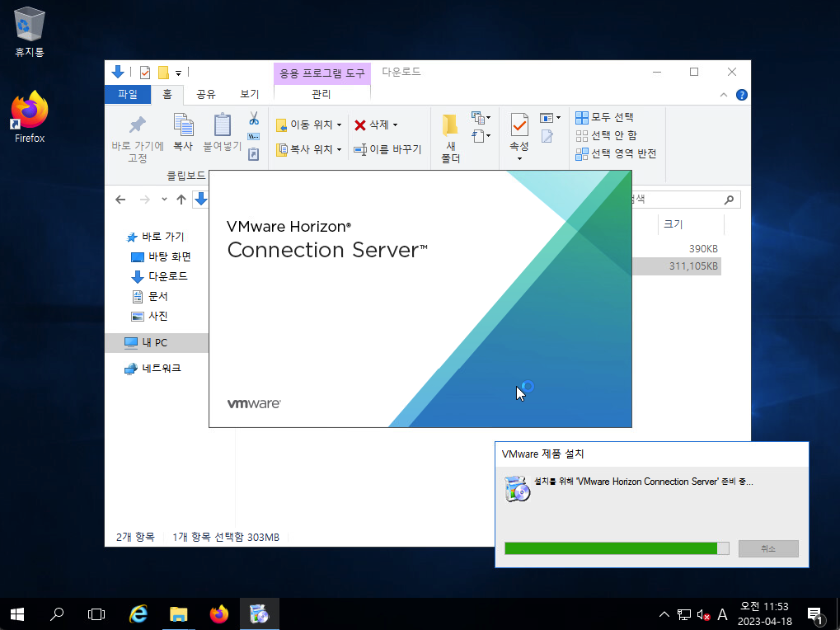Click the 크기 column header
The width and height of the screenshot is (840, 630).
691,224
